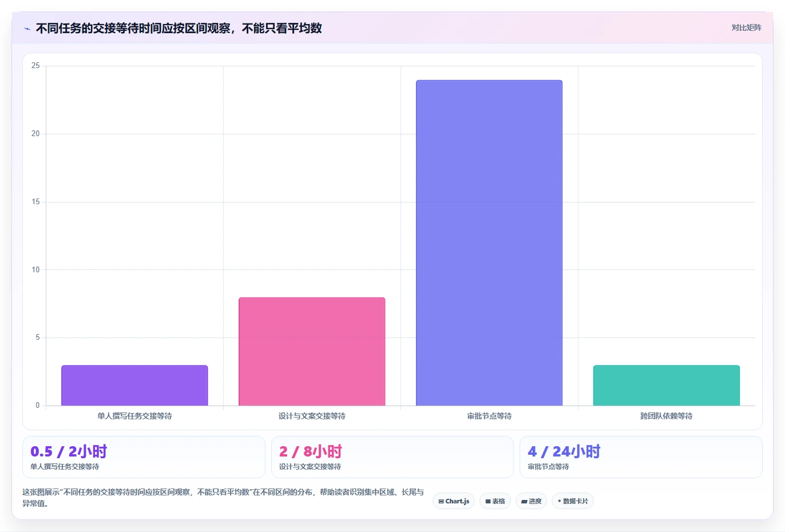Click the description paragraph starting 这张图展示
The height and width of the screenshot is (532, 785).
tap(223, 498)
